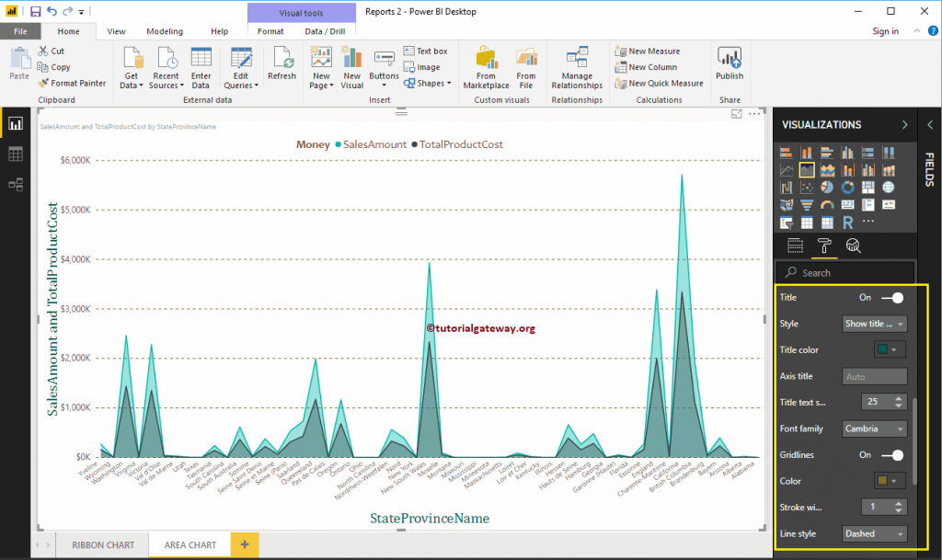Click the Refresh icon in the ribbon
942x560 pixels.
point(281,65)
